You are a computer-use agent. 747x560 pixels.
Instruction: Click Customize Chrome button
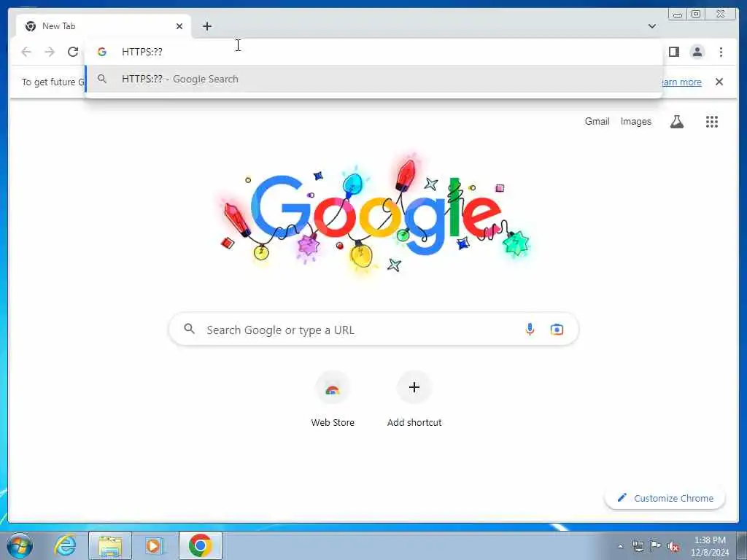(665, 498)
